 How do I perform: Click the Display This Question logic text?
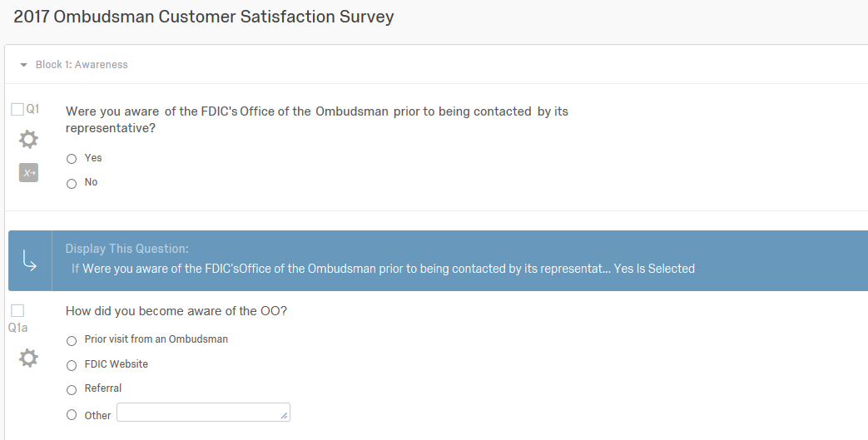127,249
